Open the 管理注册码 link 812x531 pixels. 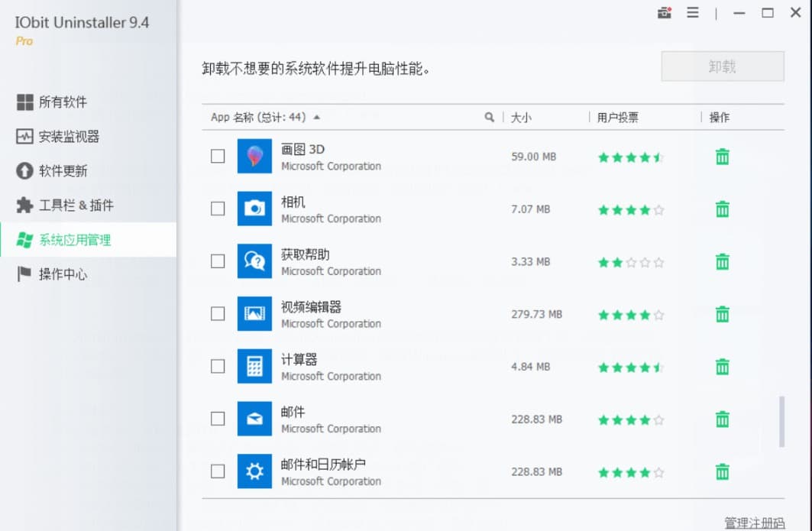(x=754, y=523)
